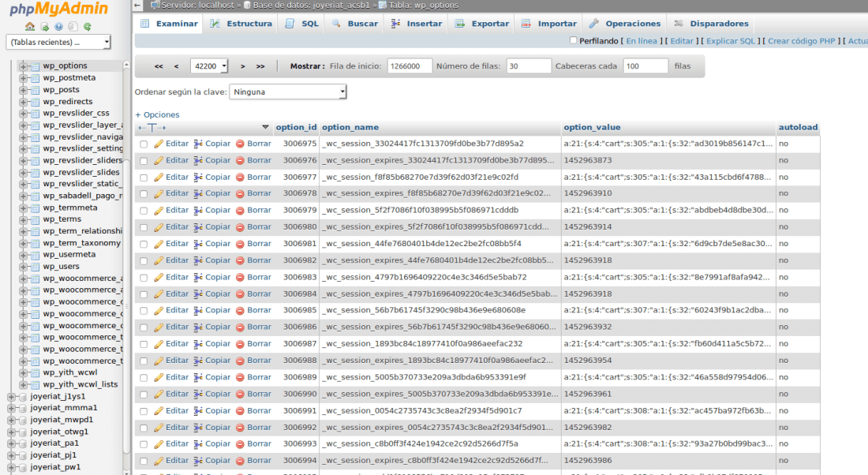Click the table icon beside wp_users
The height and width of the screenshot is (475, 868).
pyautogui.click(x=36, y=267)
